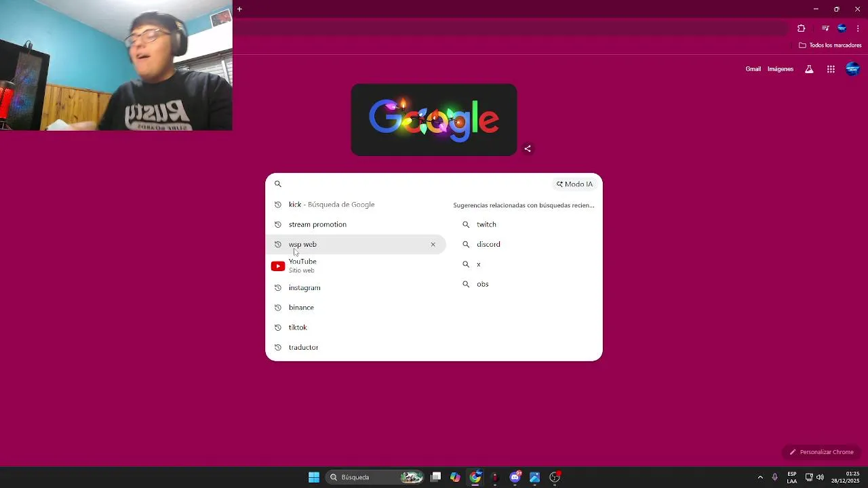Switch to Chrome in the taskbar

coord(475,477)
